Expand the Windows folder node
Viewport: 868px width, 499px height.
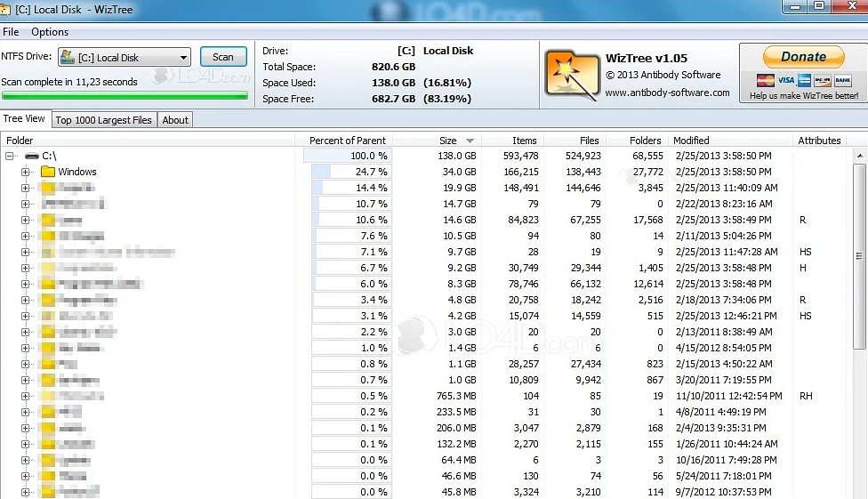(25, 172)
